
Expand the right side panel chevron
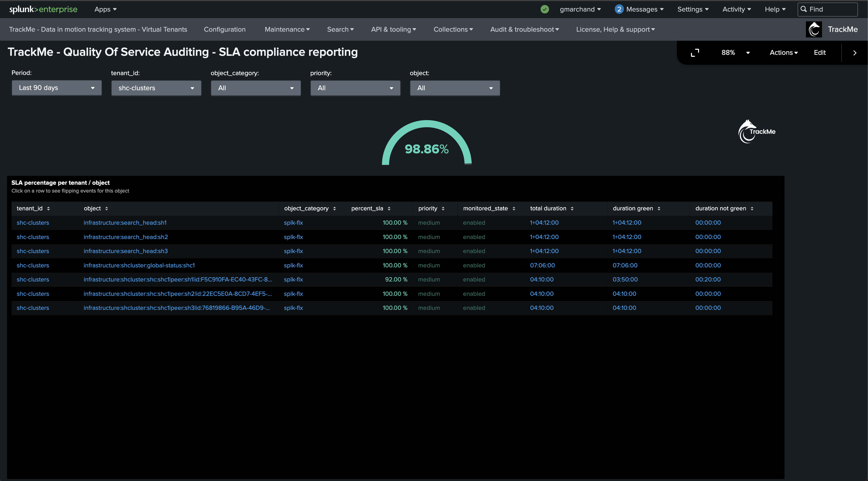click(x=854, y=53)
